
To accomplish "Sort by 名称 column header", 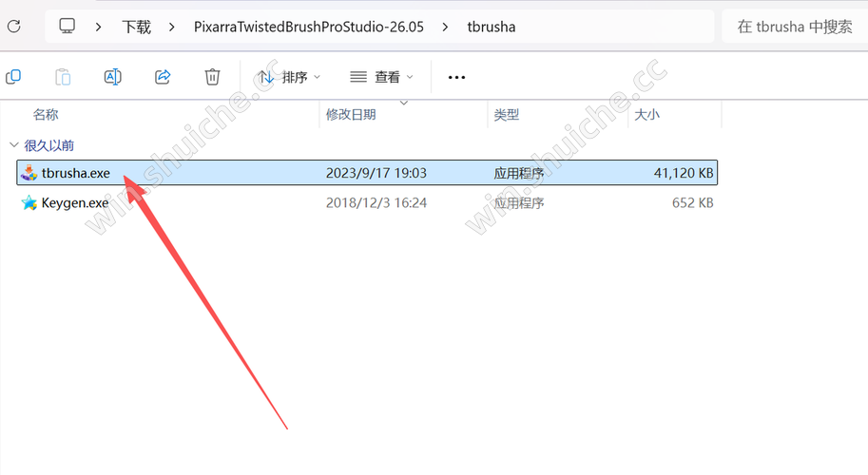I will 46,114.
